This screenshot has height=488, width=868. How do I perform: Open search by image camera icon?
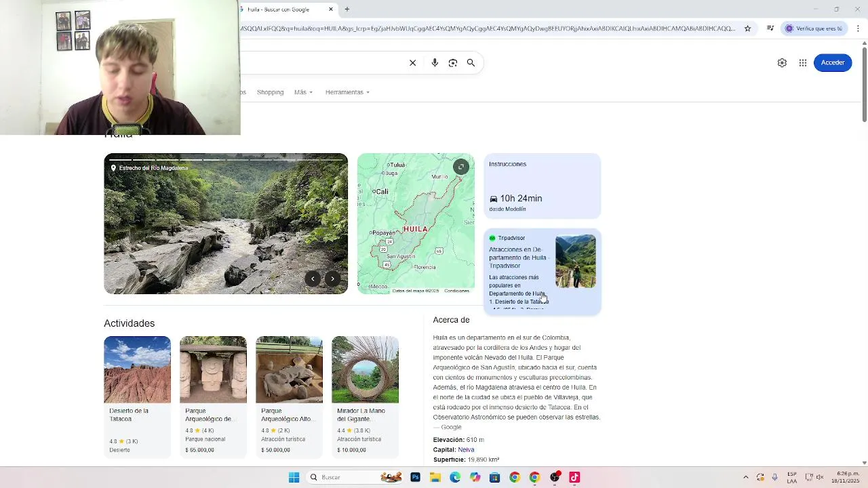tap(453, 62)
